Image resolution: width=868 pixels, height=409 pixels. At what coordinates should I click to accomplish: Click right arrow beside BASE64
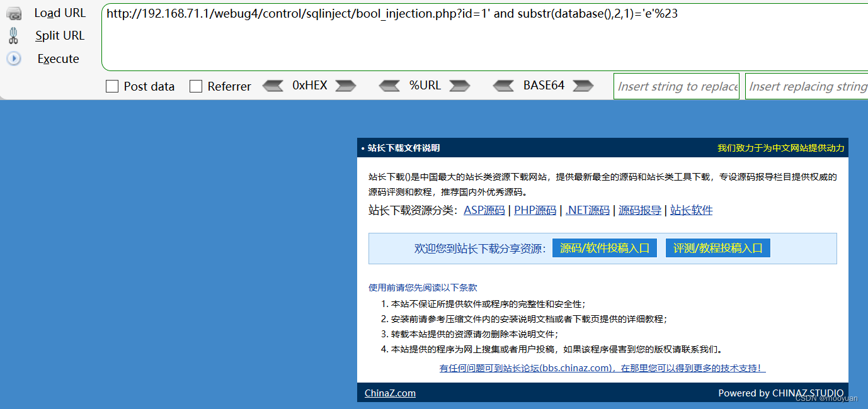coord(583,86)
